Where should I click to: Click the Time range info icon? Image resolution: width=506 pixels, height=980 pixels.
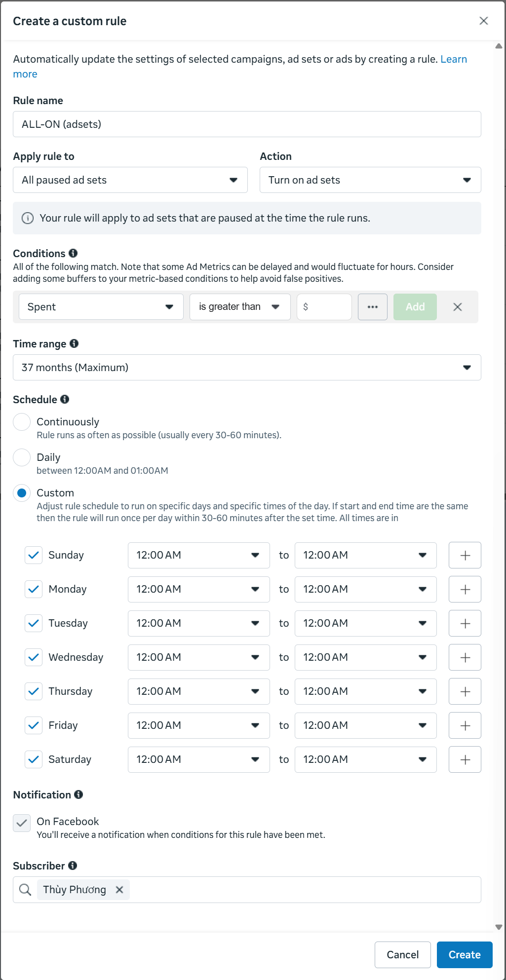tap(74, 343)
